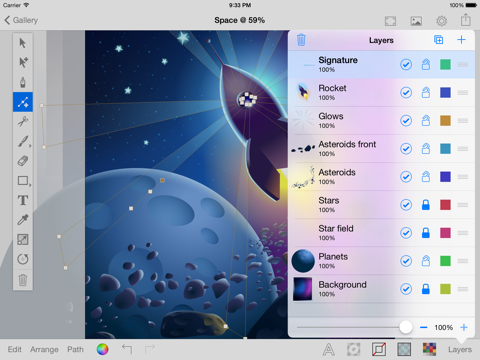Open the shadow/opacity options icon
Screen dimensions: 480x360
pyautogui.click(x=354, y=349)
